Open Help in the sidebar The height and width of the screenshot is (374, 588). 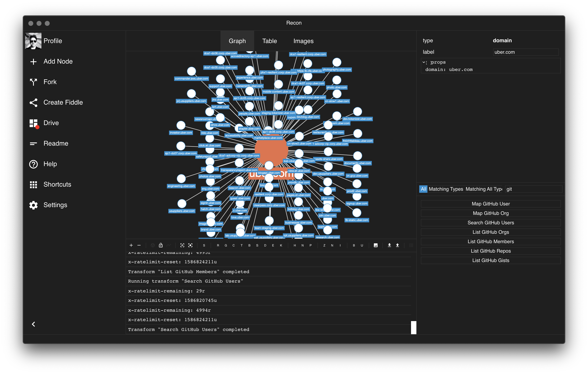pyautogui.click(x=50, y=164)
